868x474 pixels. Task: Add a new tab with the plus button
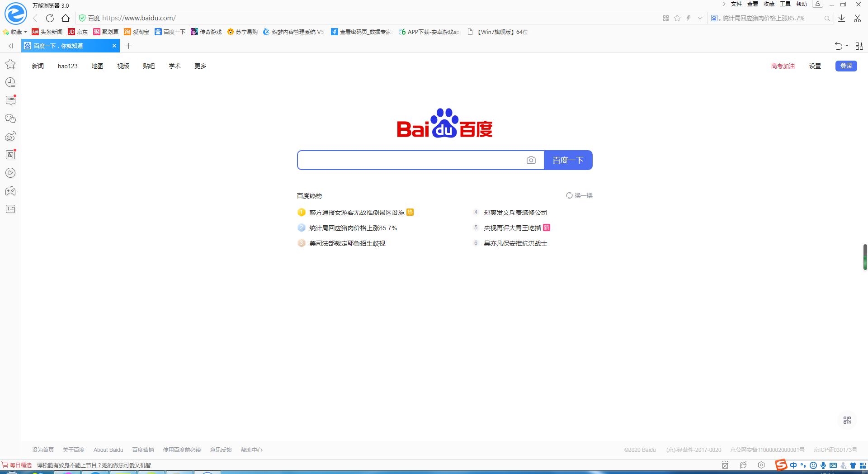tap(129, 46)
